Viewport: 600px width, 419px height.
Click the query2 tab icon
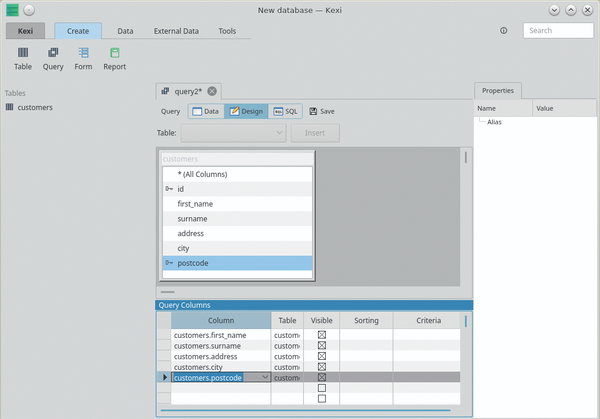pyautogui.click(x=165, y=91)
